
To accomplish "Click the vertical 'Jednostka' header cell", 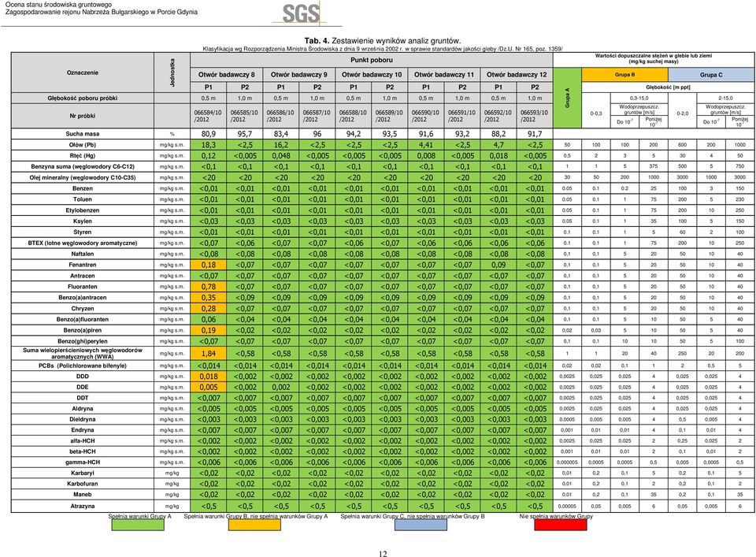I will click(172, 72).
